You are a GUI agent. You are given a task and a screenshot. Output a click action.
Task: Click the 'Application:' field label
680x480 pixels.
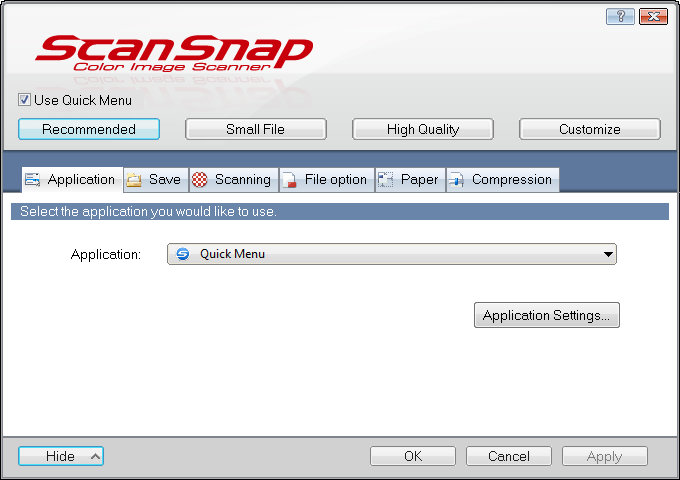click(106, 255)
